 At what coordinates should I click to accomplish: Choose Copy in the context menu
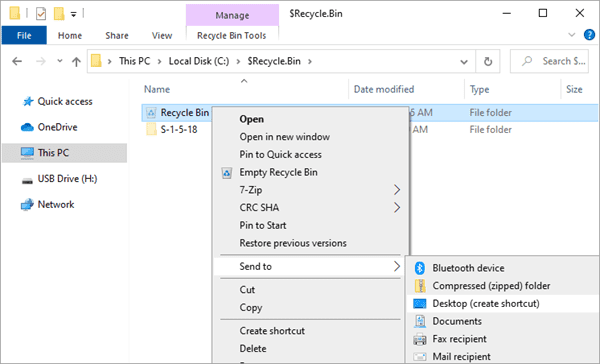pyautogui.click(x=251, y=308)
